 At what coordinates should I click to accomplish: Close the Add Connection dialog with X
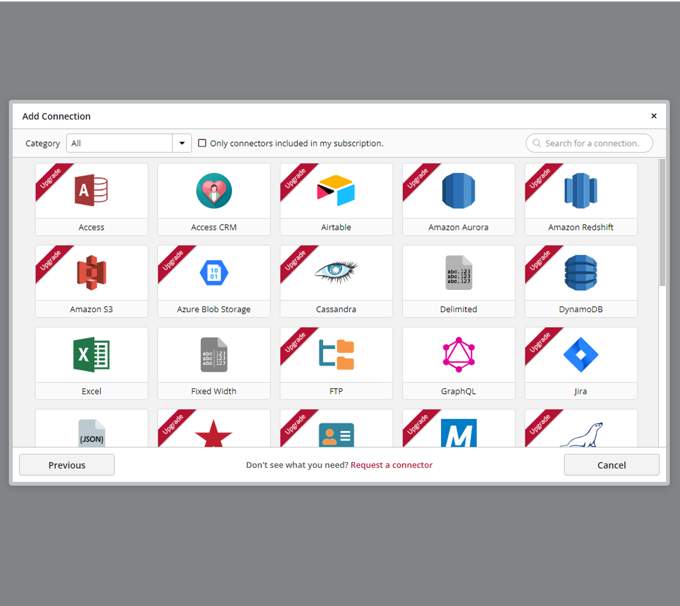pos(654,116)
